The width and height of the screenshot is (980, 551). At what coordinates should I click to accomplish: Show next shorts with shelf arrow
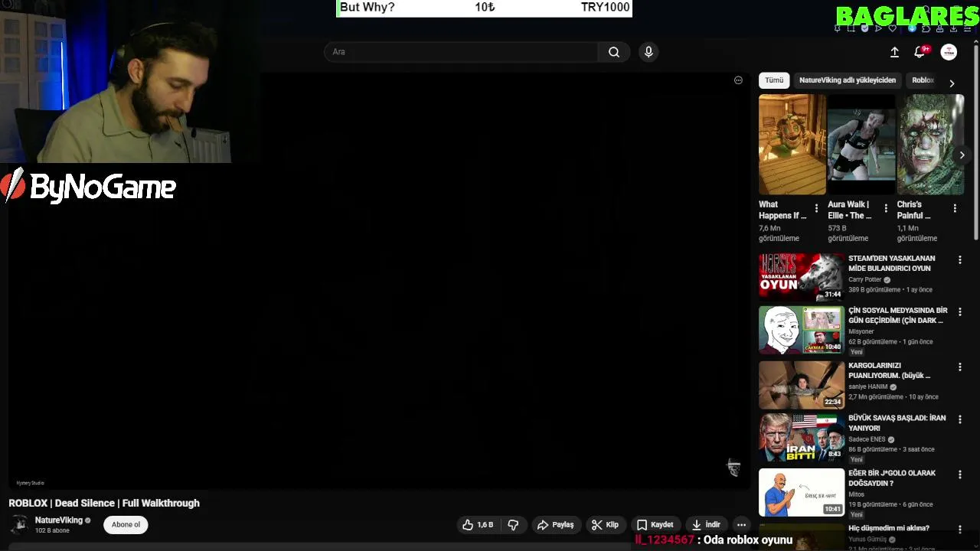pyautogui.click(x=962, y=155)
